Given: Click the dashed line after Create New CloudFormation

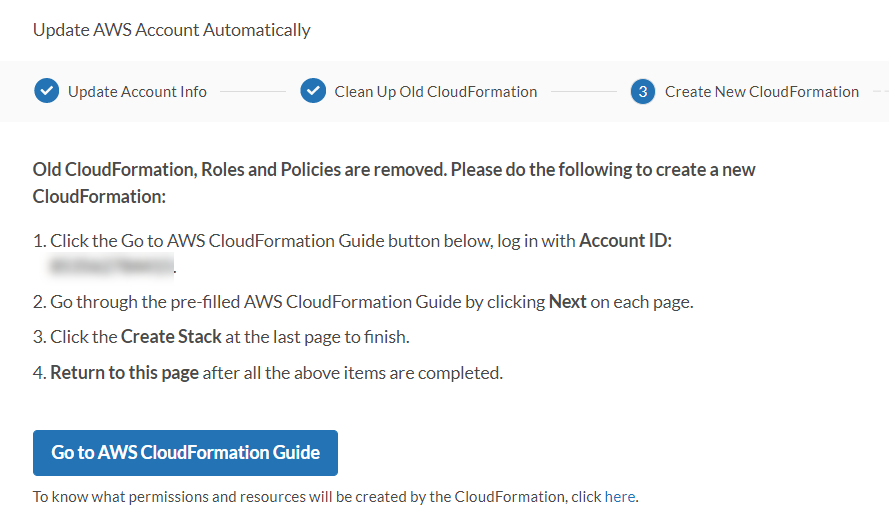Looking at the screenshot, I should [x=880, y=92].
